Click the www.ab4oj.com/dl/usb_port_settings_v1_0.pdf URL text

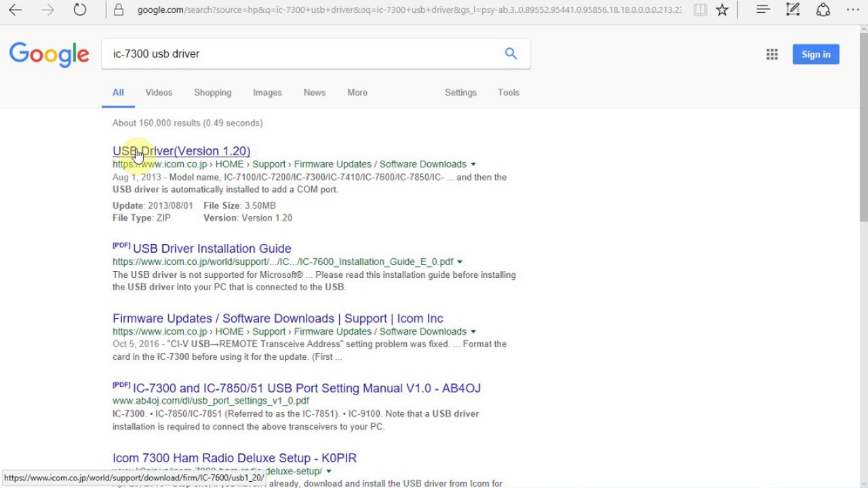211,401
